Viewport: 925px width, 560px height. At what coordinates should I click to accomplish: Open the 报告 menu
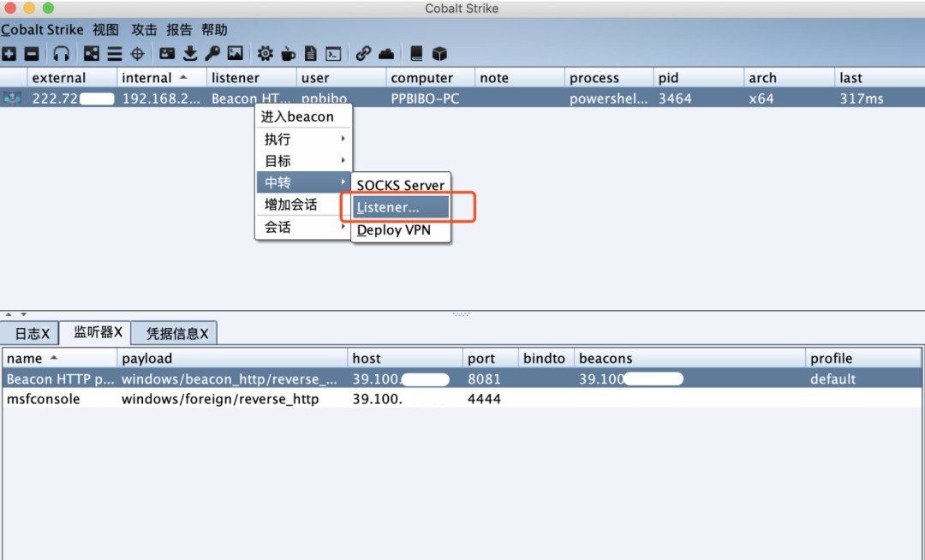[x=179, y=29]
